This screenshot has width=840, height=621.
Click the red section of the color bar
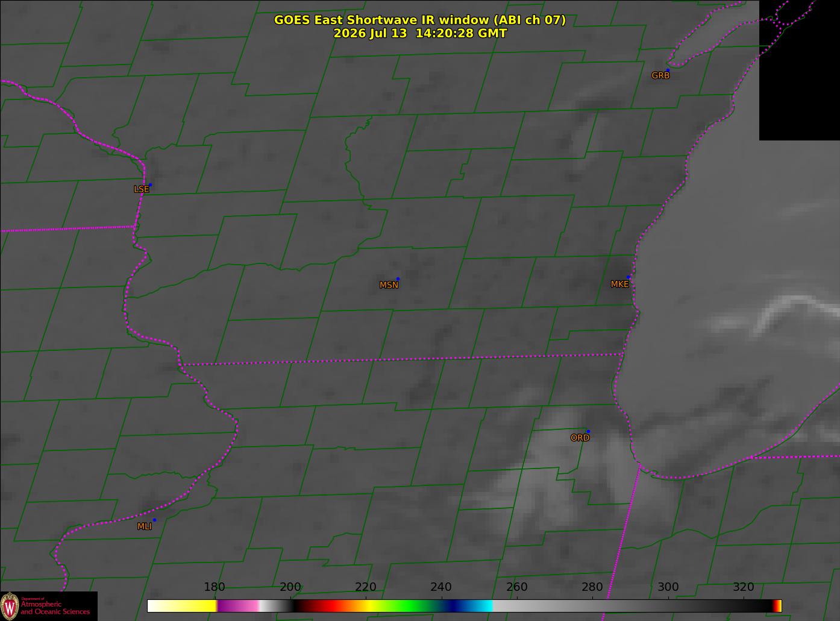point(328,606)
